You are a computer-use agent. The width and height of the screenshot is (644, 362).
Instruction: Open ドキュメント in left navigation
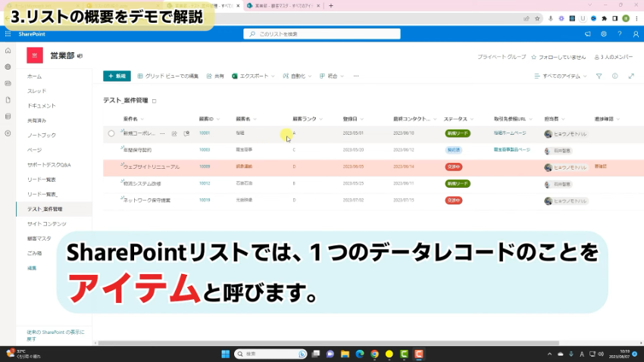pyautogui.click(x=42, y=105)
